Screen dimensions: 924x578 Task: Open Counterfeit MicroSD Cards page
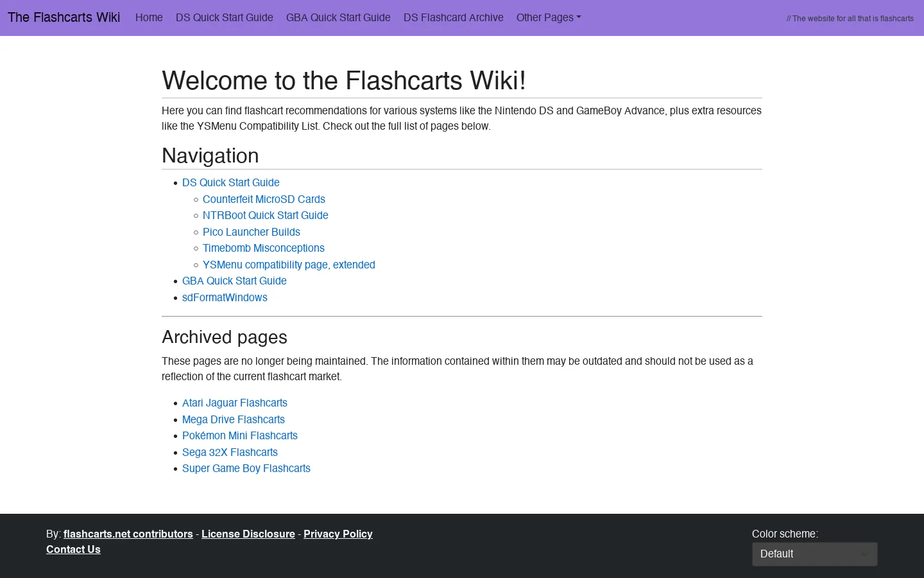click(x=264, y=199)
